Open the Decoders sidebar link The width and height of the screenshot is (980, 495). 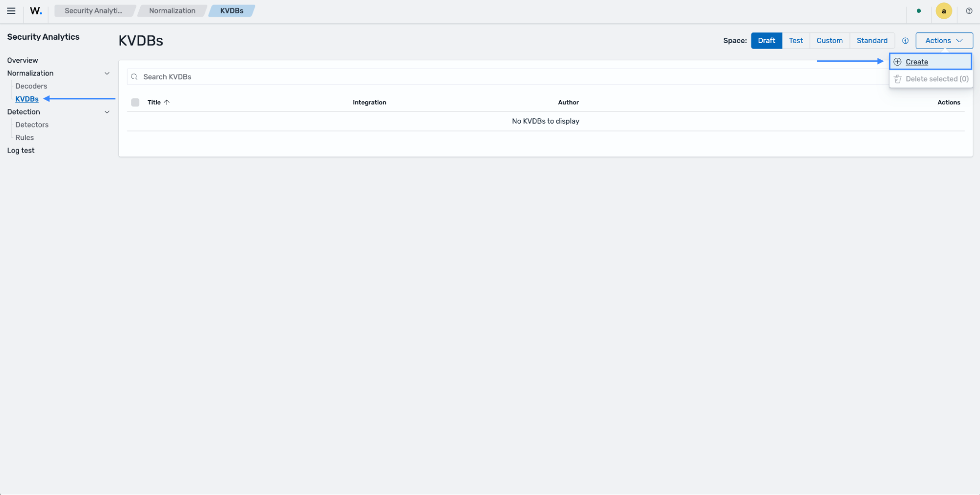click(31, 86)
